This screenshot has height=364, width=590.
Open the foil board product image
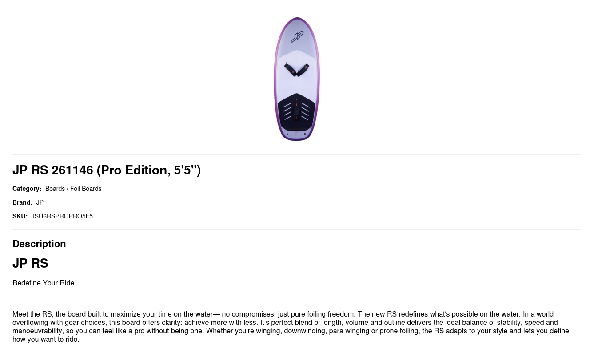click(296, 79)
